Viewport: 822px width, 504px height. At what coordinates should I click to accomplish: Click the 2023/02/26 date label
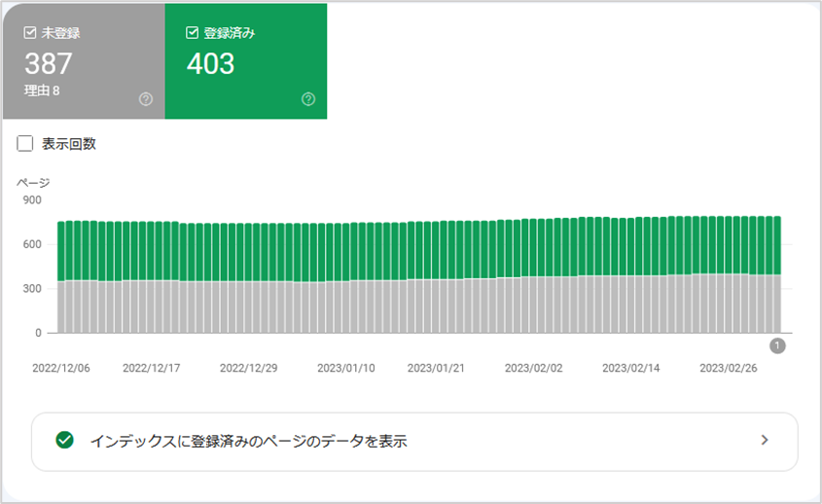click(x=729, y=368)
